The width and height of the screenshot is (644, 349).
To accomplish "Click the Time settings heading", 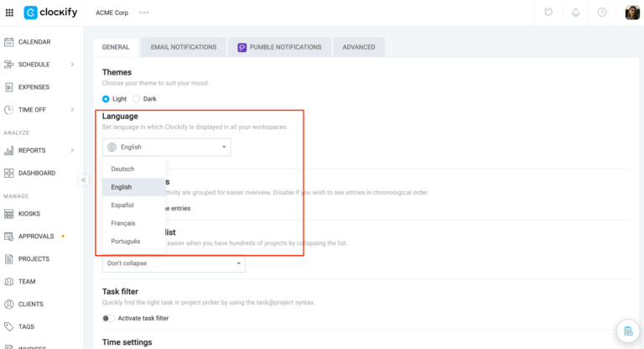I will 127,342.
